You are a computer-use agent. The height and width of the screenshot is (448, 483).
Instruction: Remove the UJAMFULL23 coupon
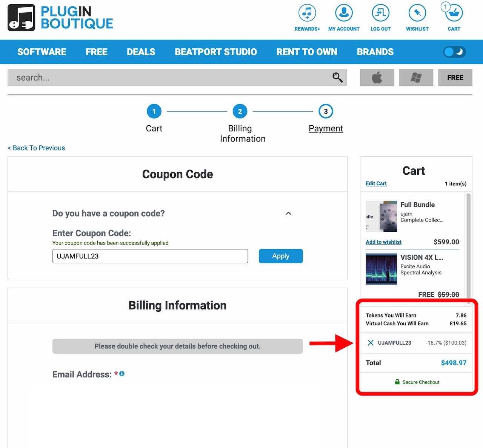(371, 343)
